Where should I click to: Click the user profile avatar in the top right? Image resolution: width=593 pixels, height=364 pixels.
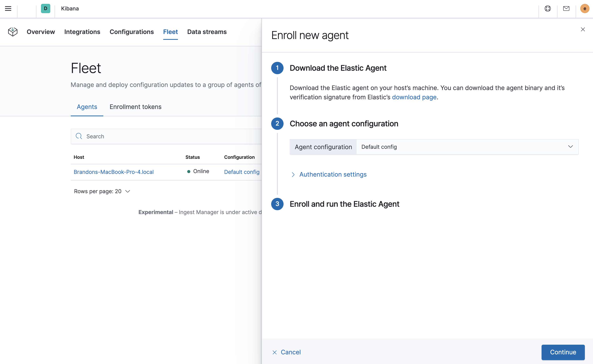pyautogui.click(x=584, y=9)
